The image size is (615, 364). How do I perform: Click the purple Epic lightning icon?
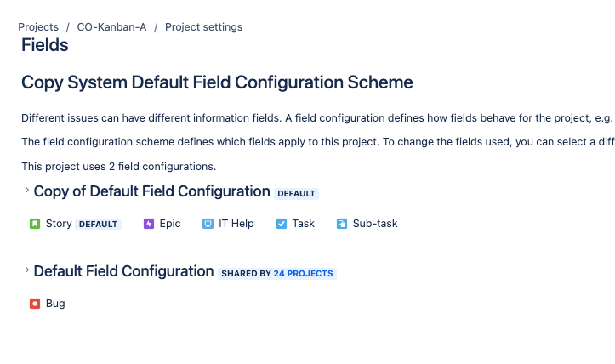pyautogui.click(x=149, y=224)
